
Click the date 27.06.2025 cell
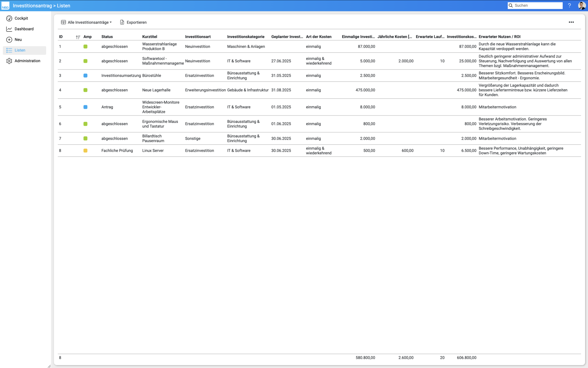click(x=281, y=61)
